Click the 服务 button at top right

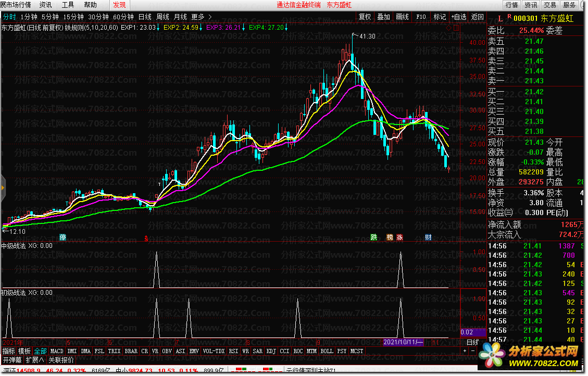pos(569,5)
